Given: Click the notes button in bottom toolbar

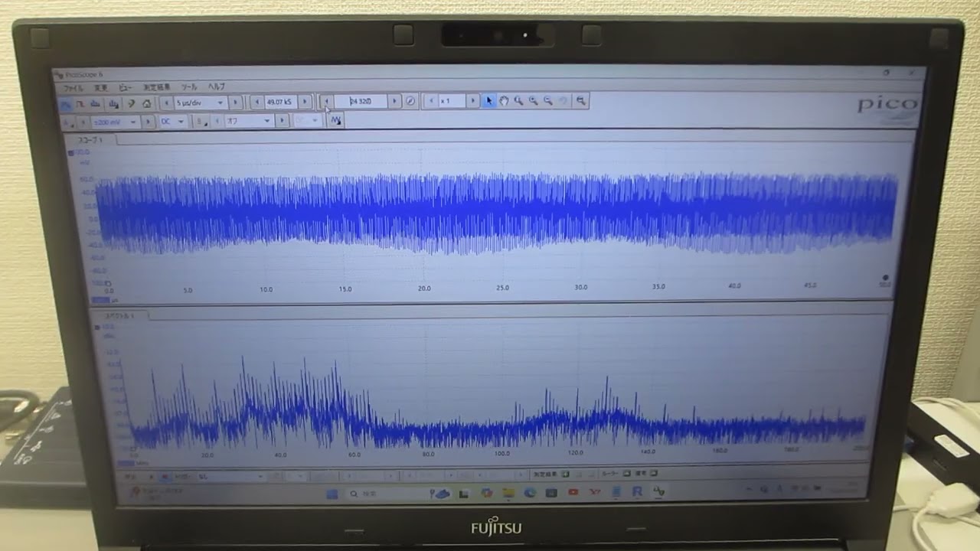Looking at the screenshot, I should (654, 474).
